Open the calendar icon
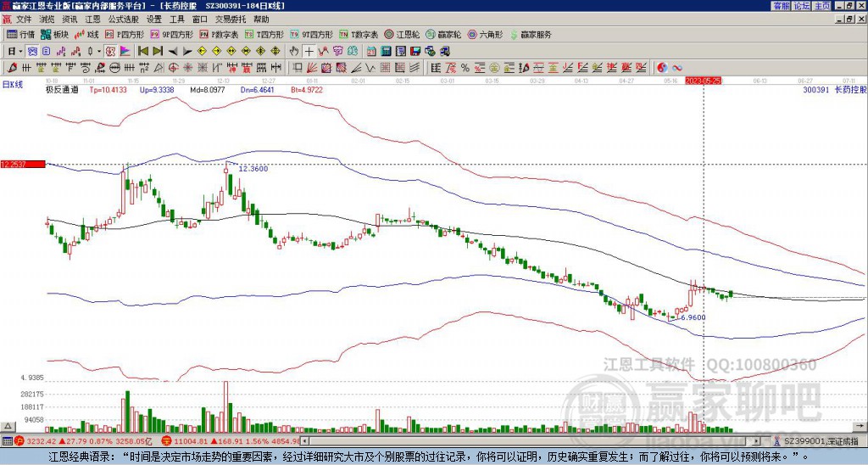The height and width of the screenshot is (465, 868). (x=371, y=51)
